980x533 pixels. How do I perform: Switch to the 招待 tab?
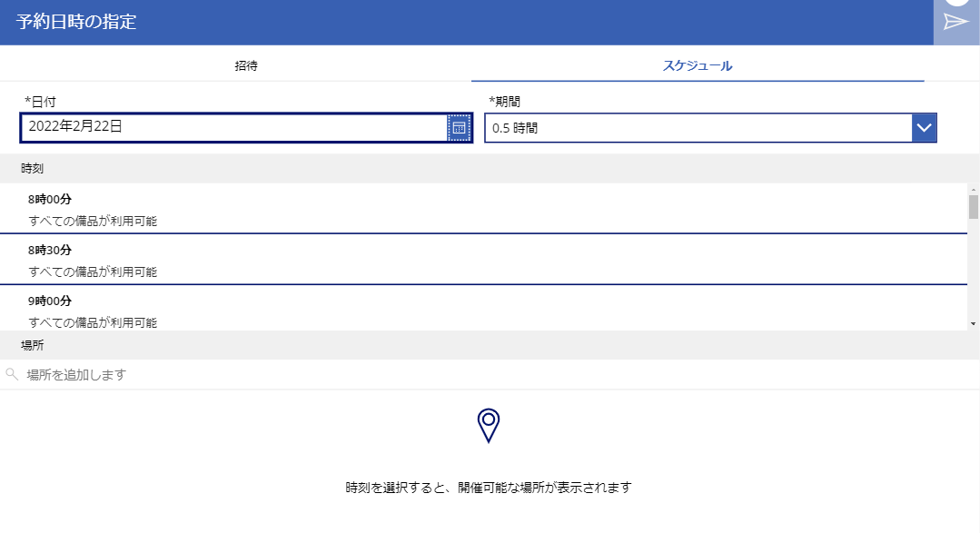(244, 65)
